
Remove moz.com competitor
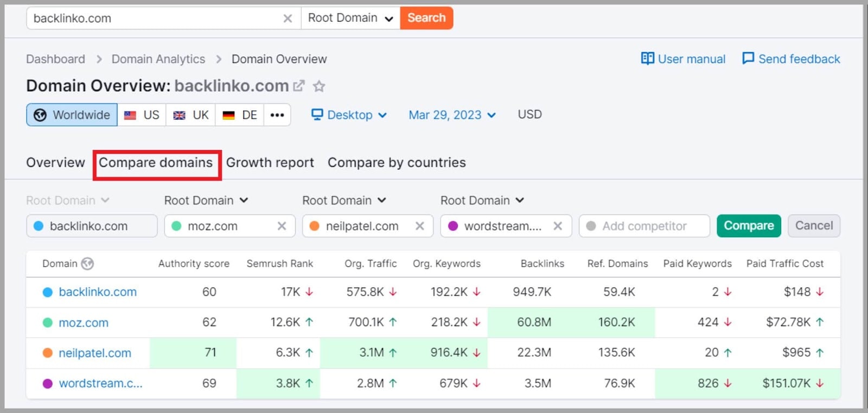point(282,226)
